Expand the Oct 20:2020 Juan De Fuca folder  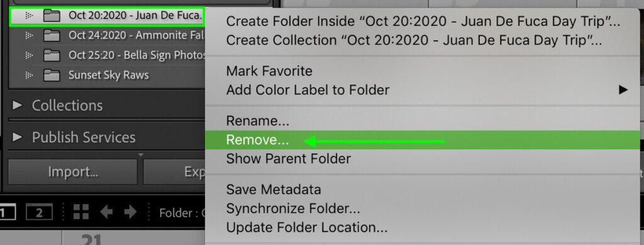pos(28,16)
